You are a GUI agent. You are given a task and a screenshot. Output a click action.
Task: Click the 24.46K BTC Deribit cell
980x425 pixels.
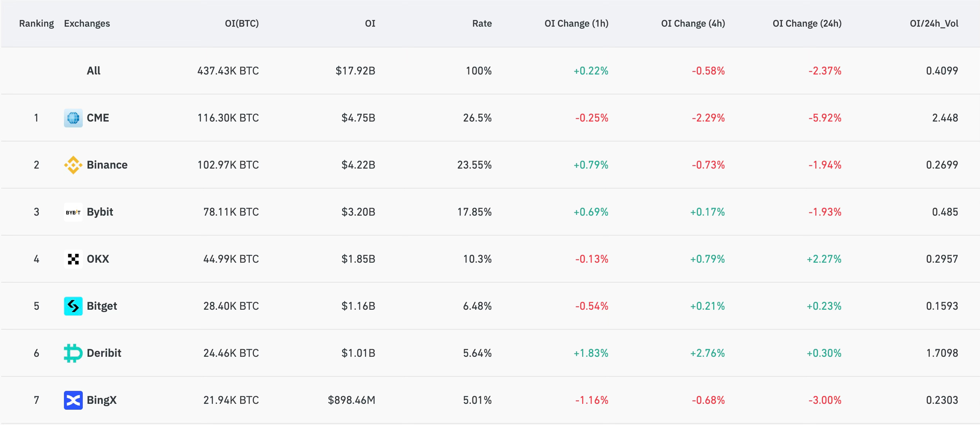point(231,353)
